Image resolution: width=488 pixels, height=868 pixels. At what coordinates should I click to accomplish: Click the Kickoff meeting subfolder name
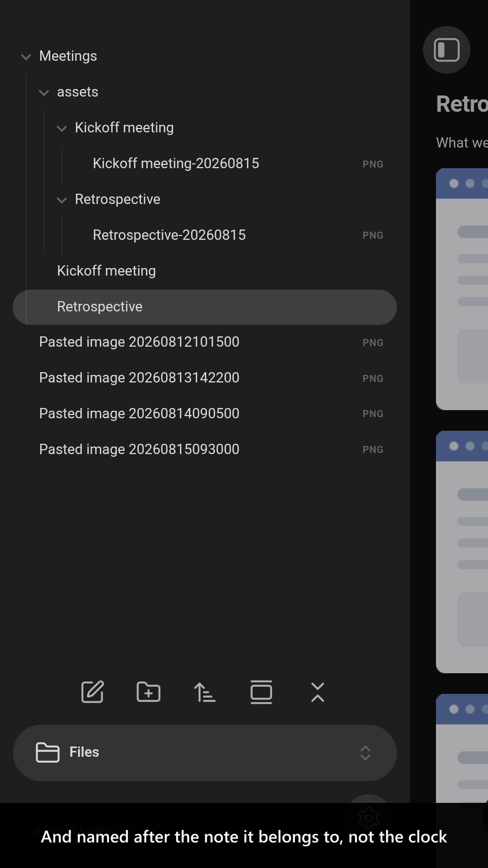[x=124, y=127]
